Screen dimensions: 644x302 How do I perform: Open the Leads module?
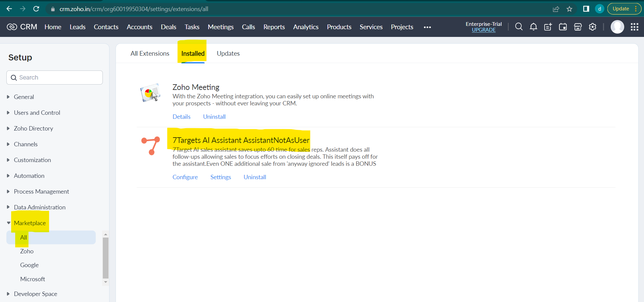[x=77, y=27]
